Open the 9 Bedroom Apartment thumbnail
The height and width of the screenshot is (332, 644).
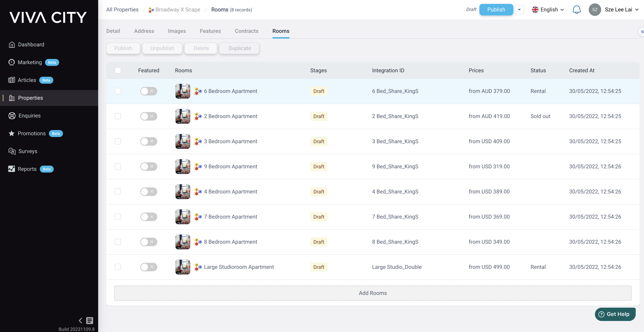pyautogui.click(x=183, y=167)
